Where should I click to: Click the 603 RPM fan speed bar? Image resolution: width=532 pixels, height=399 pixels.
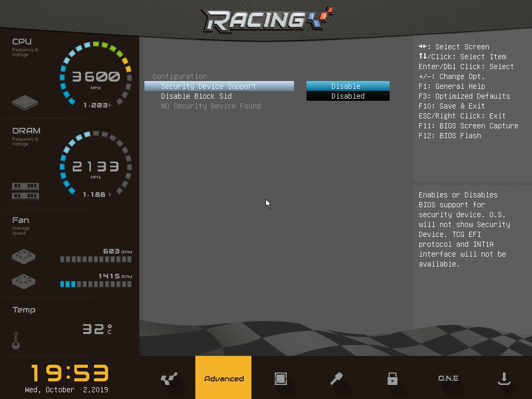click(96, 259)
